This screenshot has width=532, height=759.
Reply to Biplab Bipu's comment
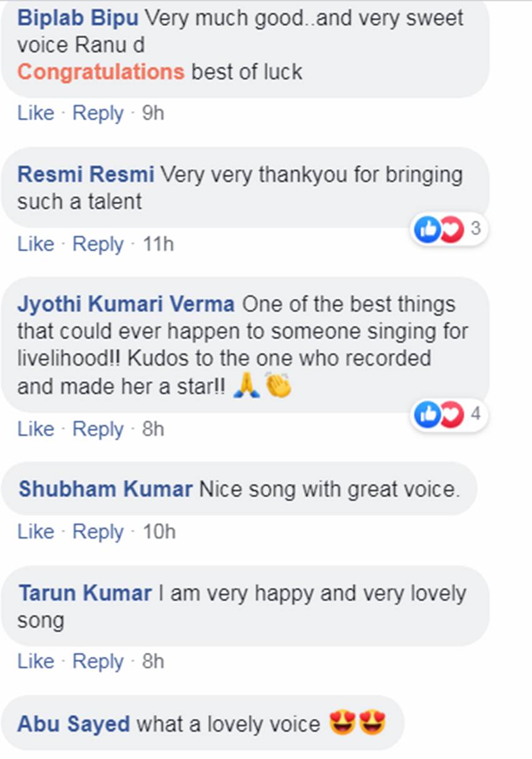[x=98, y=113]
